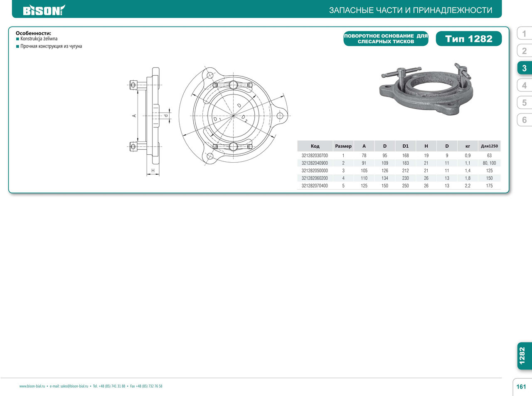Screen dimensions: 532x396
Task: Select code 321282030700
Action: [x=315, y=156]
